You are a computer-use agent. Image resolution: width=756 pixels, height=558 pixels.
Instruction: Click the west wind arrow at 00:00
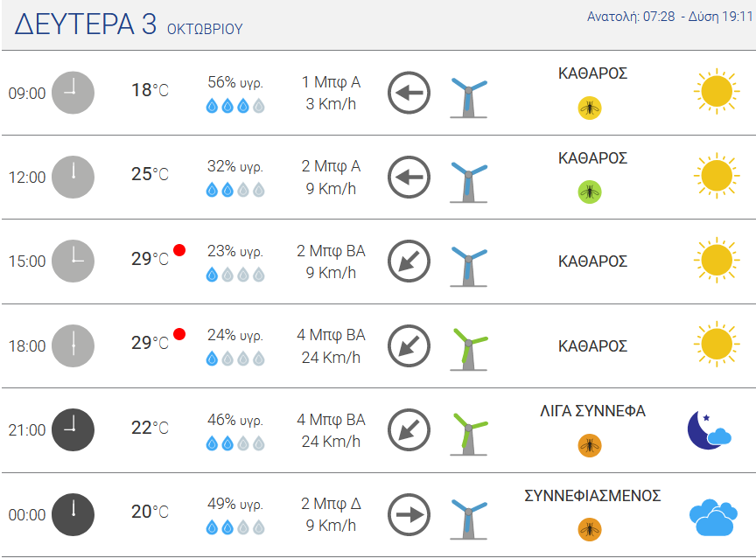(409, 514)
